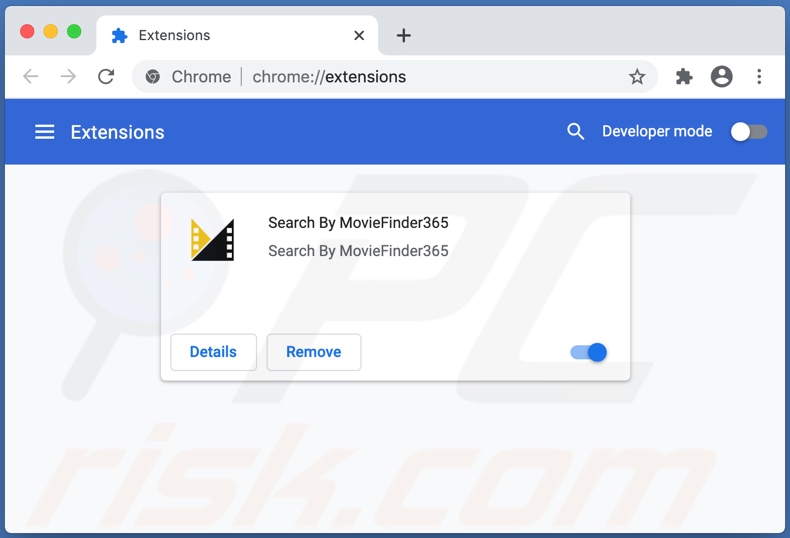Open the Extensions puzzle icon in the toolbar

tap(684, 77)
